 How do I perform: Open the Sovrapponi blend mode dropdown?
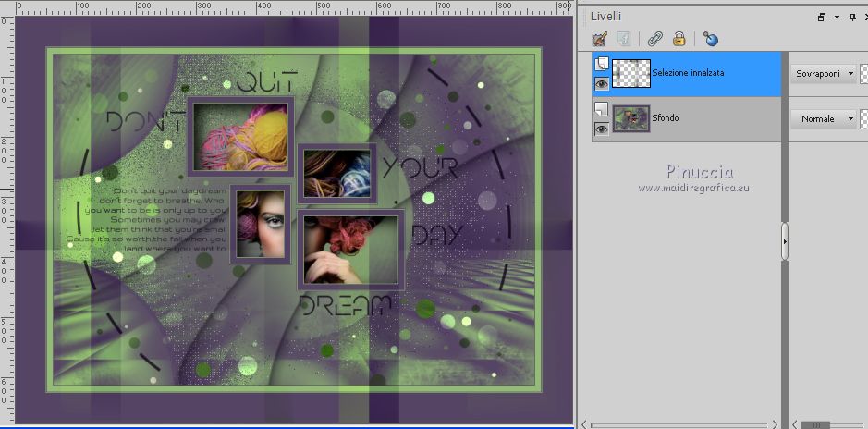(823, 74)
